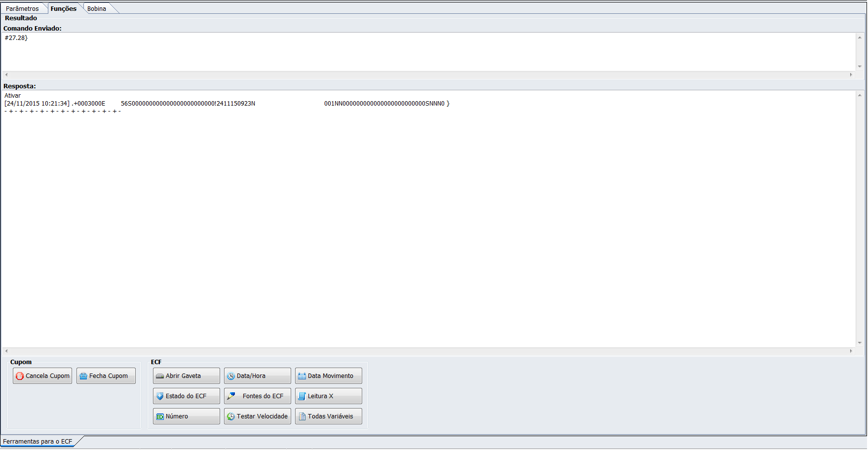Click the Leitura X document icon
Screen dimensions: 868x450
point(302,396)
